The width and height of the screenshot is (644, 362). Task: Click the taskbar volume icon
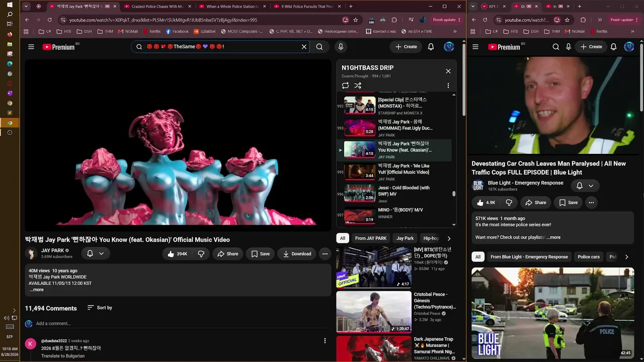(x=7, y=318)
